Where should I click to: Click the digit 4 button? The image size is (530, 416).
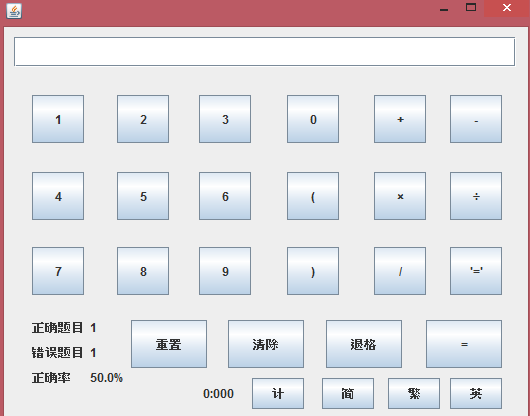58,196
